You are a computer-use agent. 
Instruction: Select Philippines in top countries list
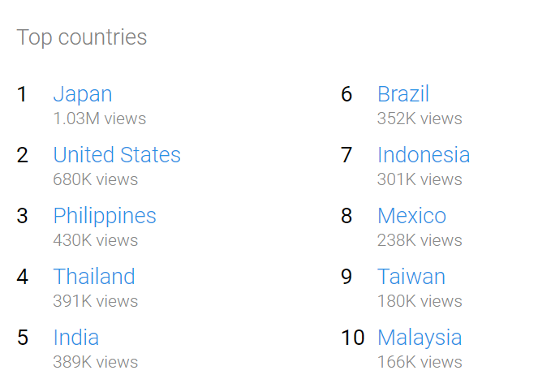[x=105, y=216]
